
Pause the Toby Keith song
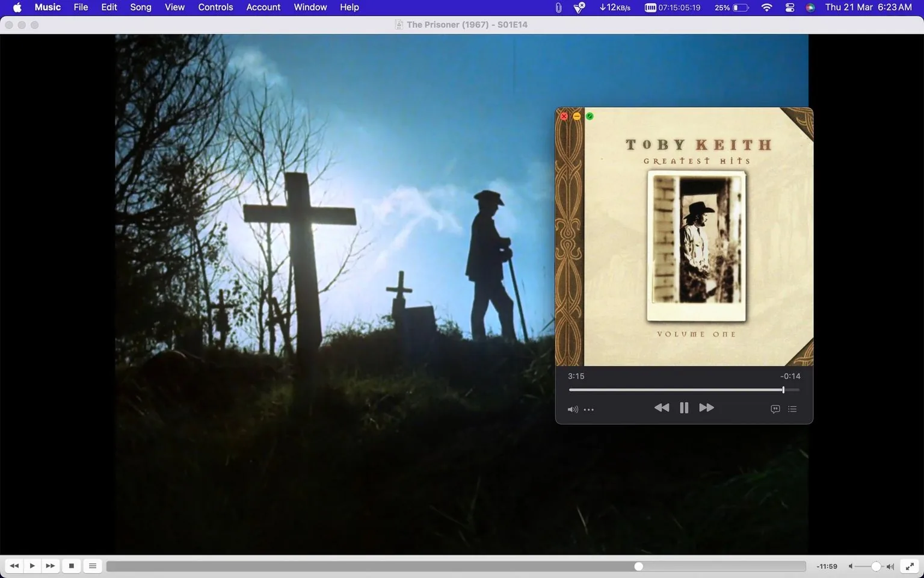click(x=684, y=408)
